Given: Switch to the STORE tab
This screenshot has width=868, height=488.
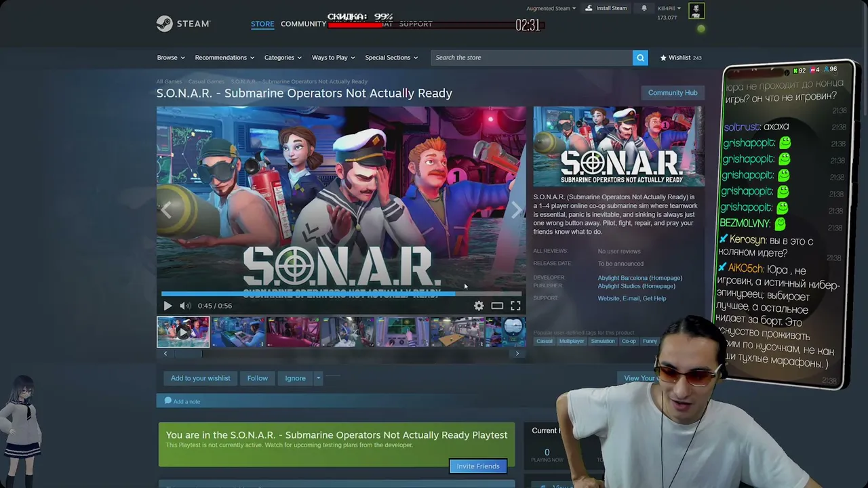Looking at the screenshot, I should [x=262, y=24].
